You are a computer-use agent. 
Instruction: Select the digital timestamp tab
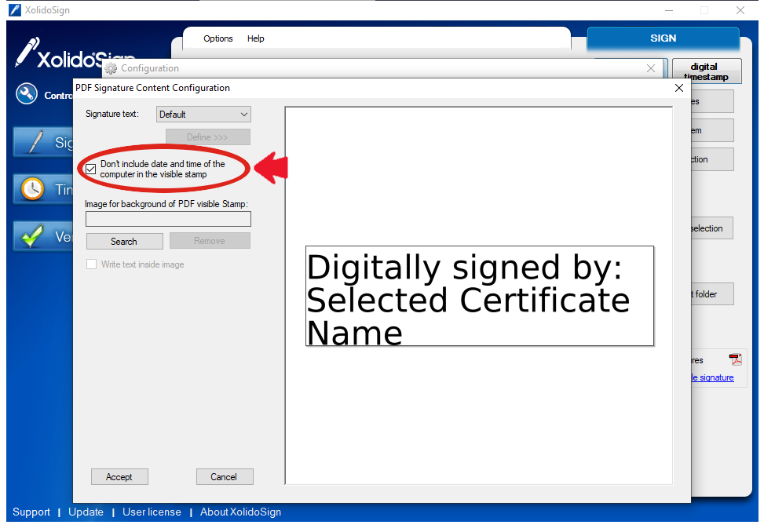(706, 71)
